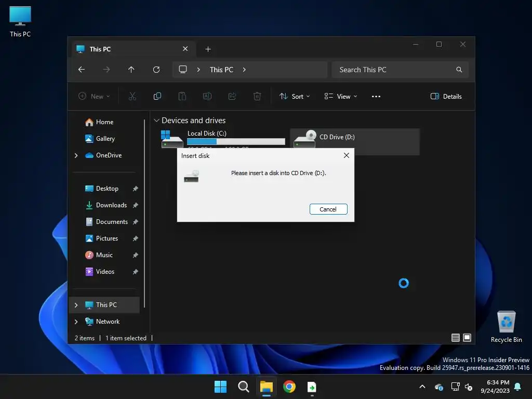The height and width of the screenshot is (399, 532).
Task: Collapse the Devices and drives group
Action: pos(156,121)
